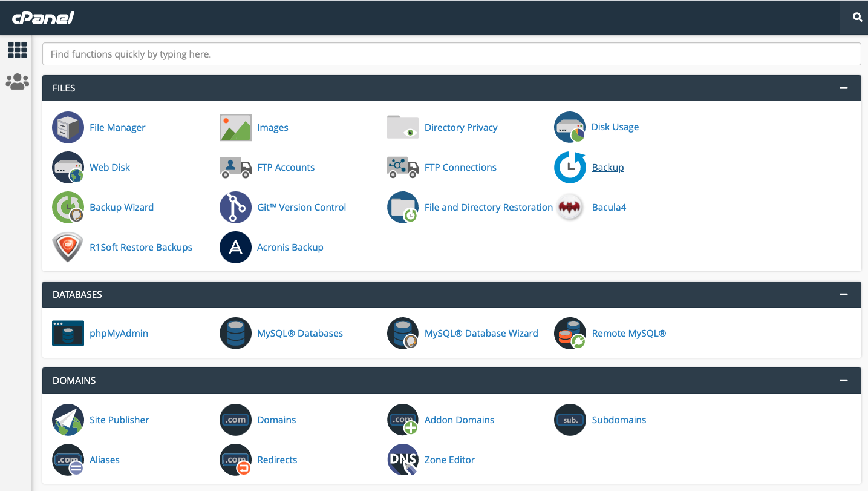This screenshot has width=868, height=491.
Task: Open the Zone Editor link
Action: click(449, 460)
